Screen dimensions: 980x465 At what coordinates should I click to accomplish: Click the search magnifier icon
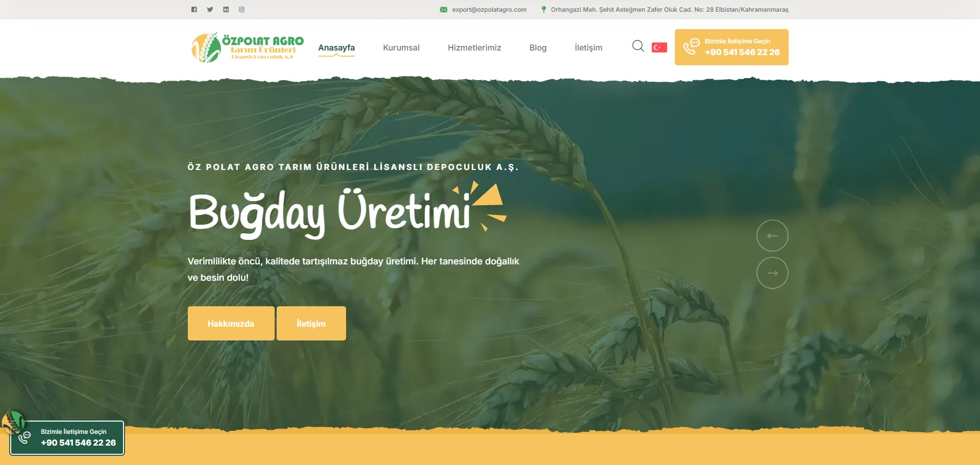pyautogui.click(x=638, y=46)
